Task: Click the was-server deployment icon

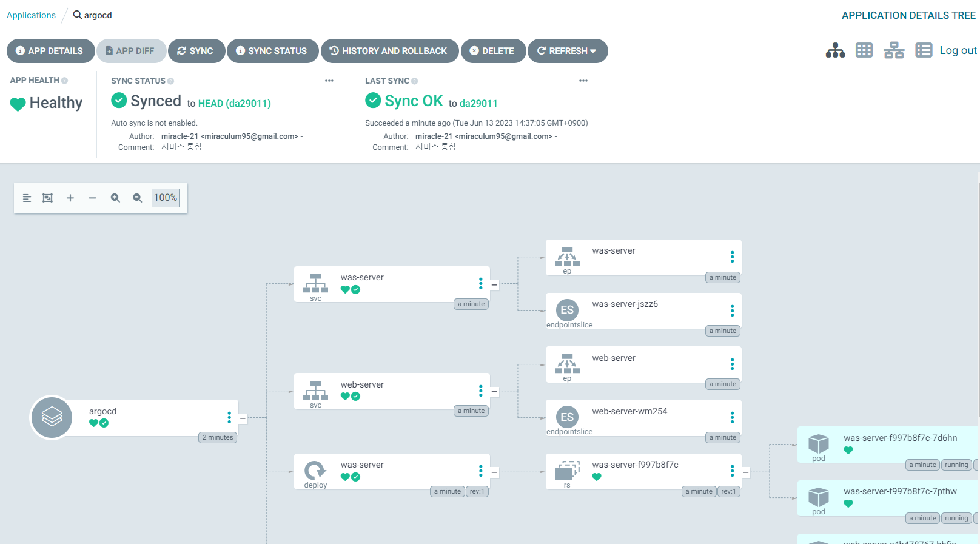Action: tap(315, 471)
